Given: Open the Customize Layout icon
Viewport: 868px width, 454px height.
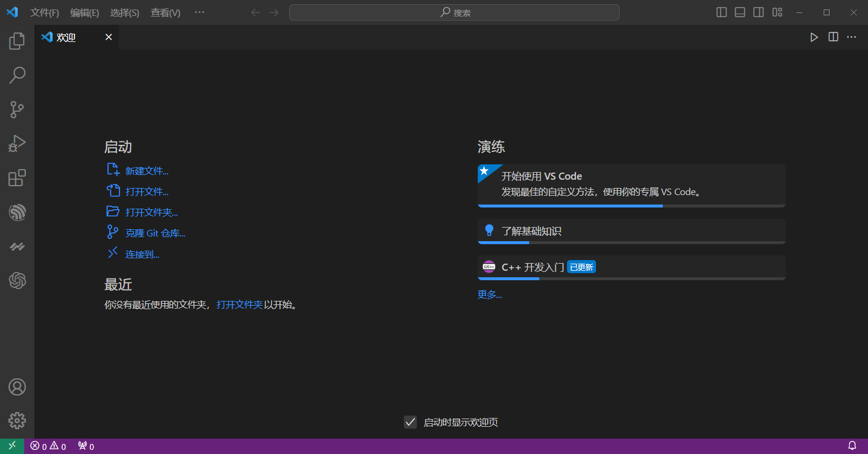Looking at the screenshot, I should (778, 12).
